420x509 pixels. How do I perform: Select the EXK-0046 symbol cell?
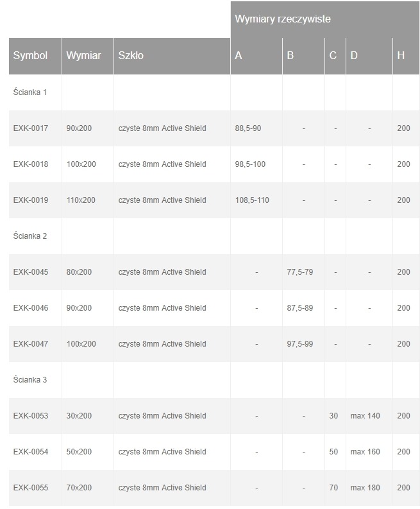(31, 308)
